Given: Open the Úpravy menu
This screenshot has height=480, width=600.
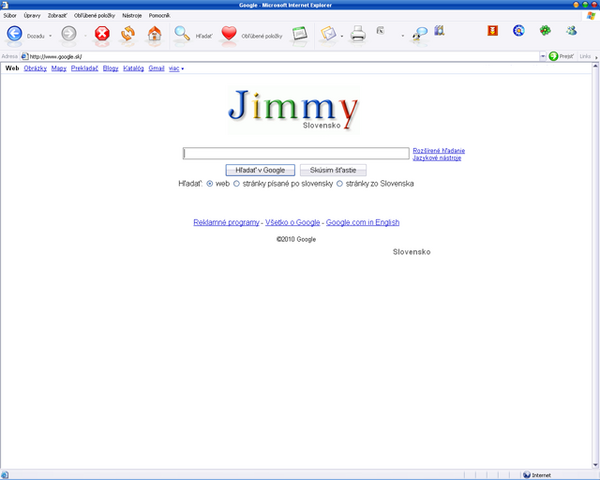Looking at the screenshot, I should (x=32, y=16).
